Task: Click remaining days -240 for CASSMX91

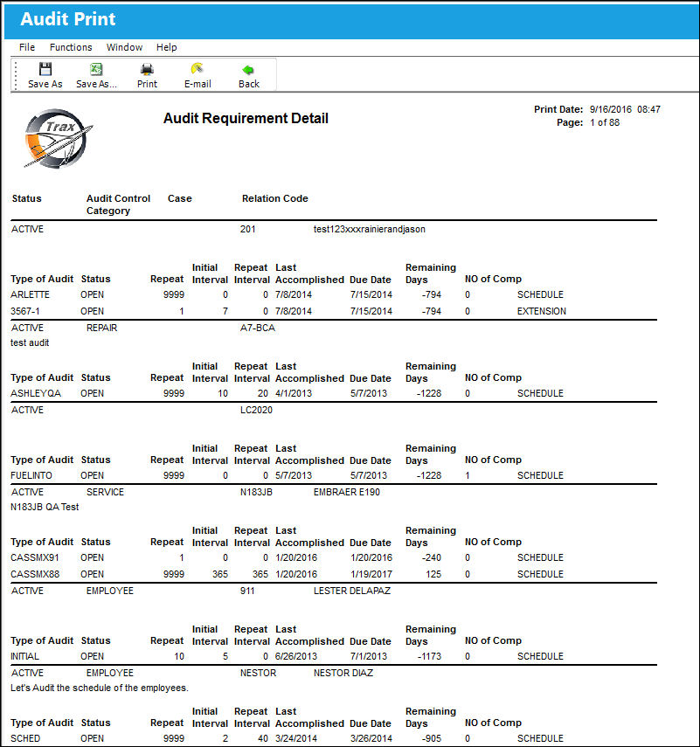Action: pos(431,557)
